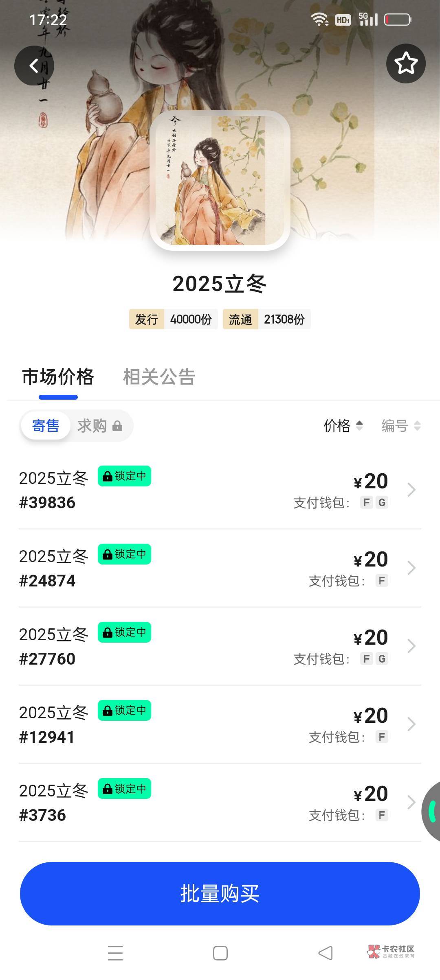Screen dimensions: 440x980
Task: Select the 寄售 listing mode
Action: tap(46, 426)
